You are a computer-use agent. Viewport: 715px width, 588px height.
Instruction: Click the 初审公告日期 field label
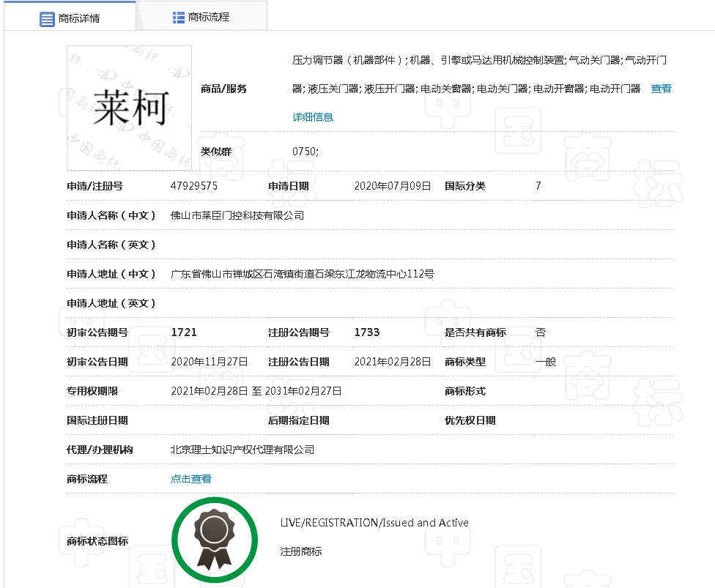pyautogui.click(x=97, y=362)
